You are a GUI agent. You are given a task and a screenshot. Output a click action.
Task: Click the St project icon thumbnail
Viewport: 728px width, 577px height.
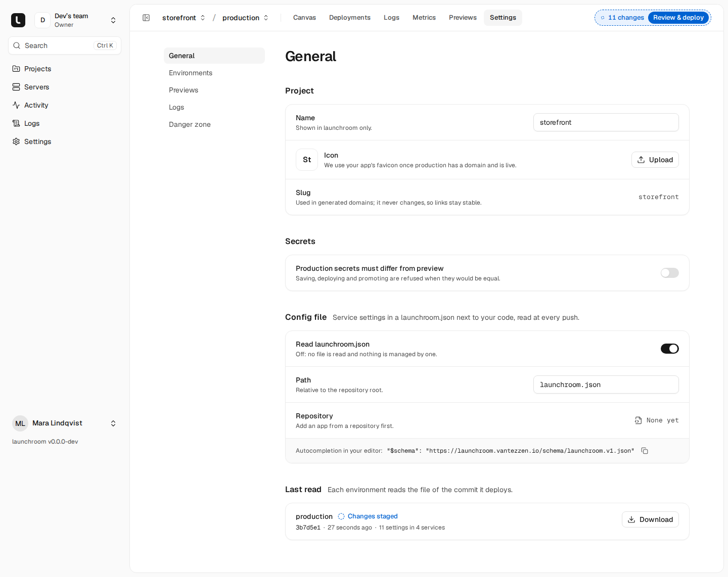[307, 160]
